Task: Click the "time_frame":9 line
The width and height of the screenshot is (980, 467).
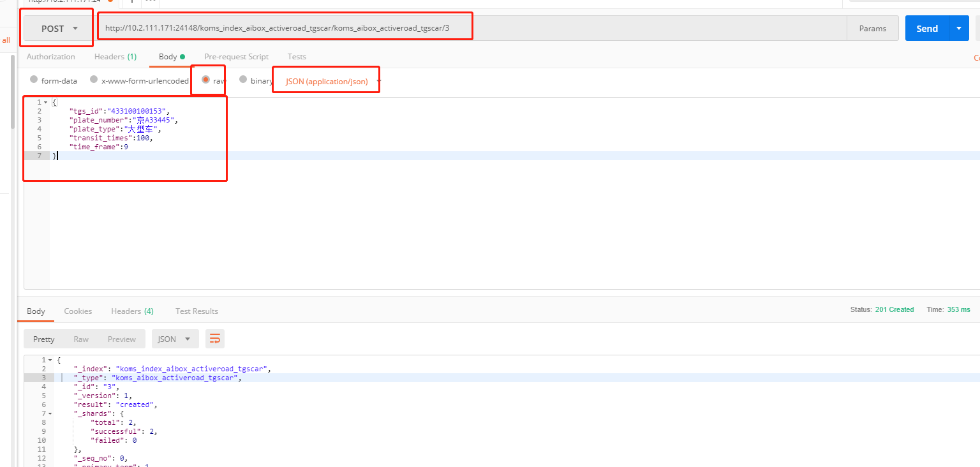Action: pos(99,147)
